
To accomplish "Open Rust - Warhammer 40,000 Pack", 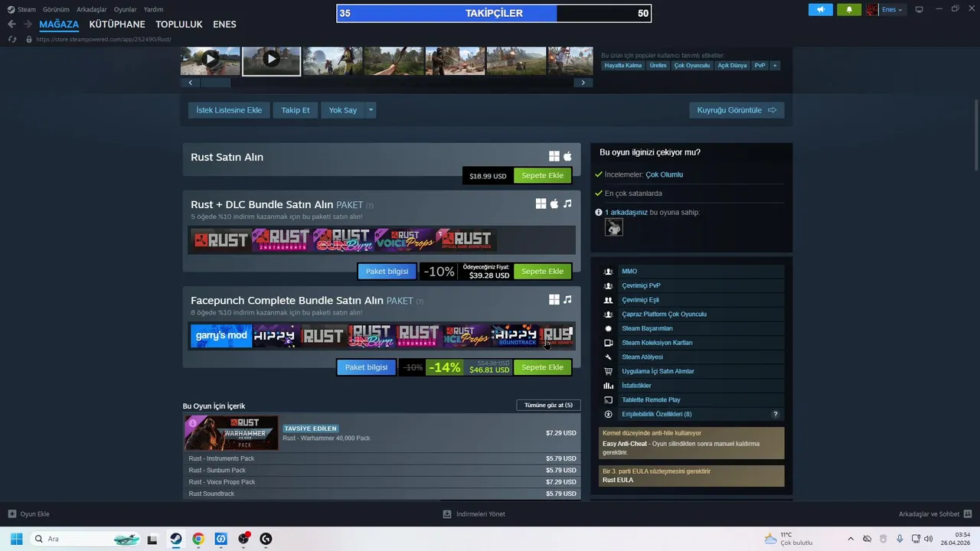I will [x=381, y=433].
